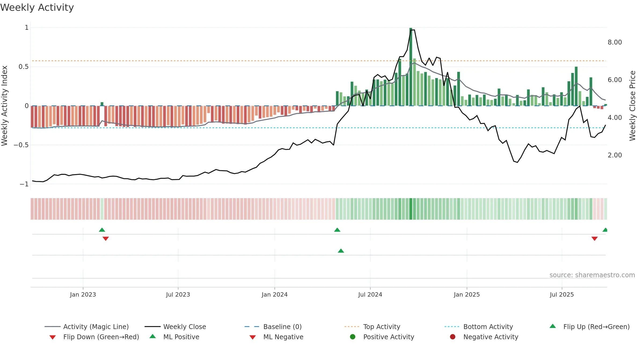644x362 pixels.
Task: Toggle Bottom Activity legend entry
Action: (479, 327)
